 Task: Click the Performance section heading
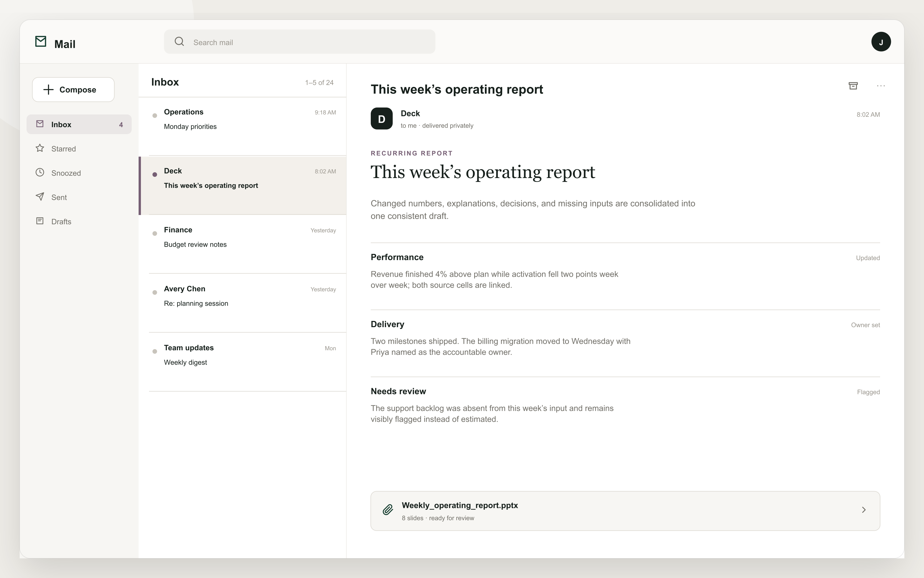[x=397, y=257]
